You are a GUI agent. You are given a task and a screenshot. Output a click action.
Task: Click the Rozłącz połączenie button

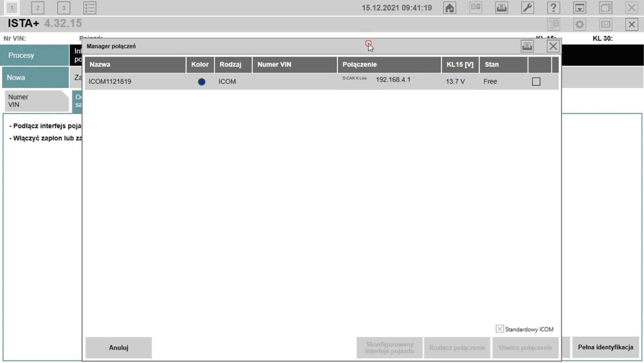coord(457,348)
